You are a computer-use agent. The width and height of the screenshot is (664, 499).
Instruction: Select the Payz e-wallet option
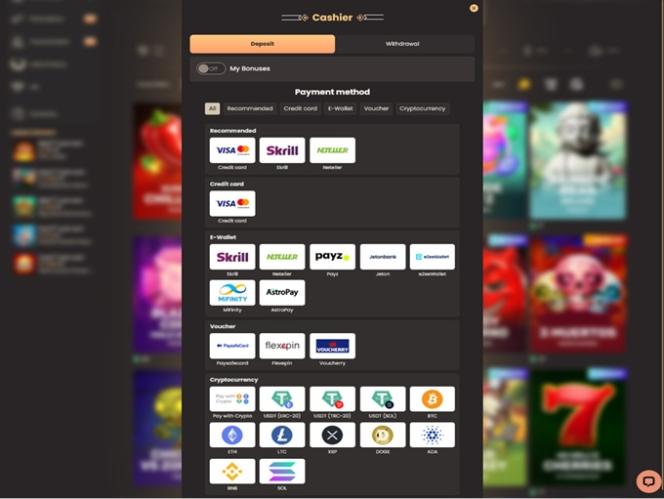(332, 257)
